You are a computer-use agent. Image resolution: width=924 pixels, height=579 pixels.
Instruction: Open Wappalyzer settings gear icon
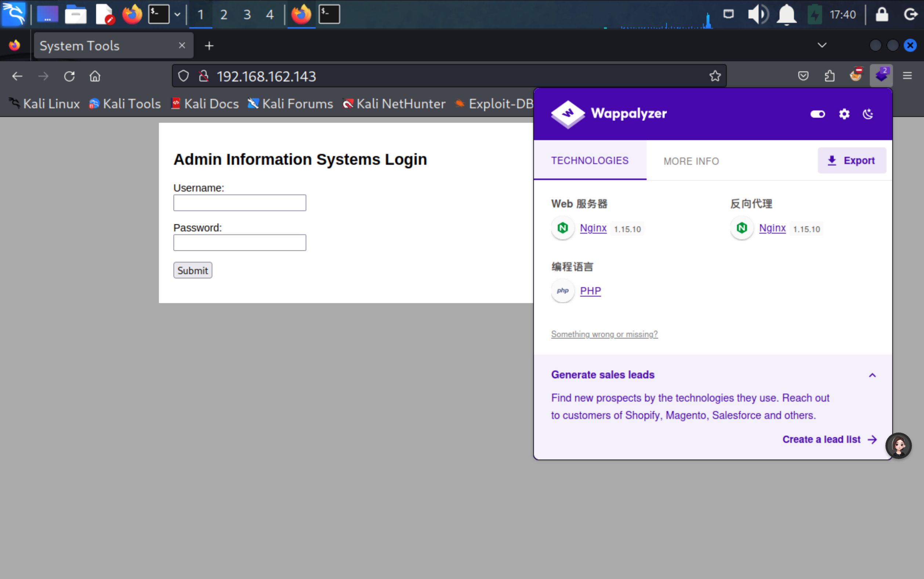tap(844, 114)
